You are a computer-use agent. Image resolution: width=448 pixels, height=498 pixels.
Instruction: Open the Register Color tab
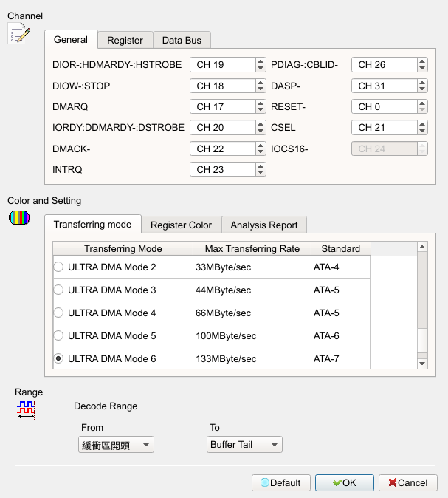point(181,225)
